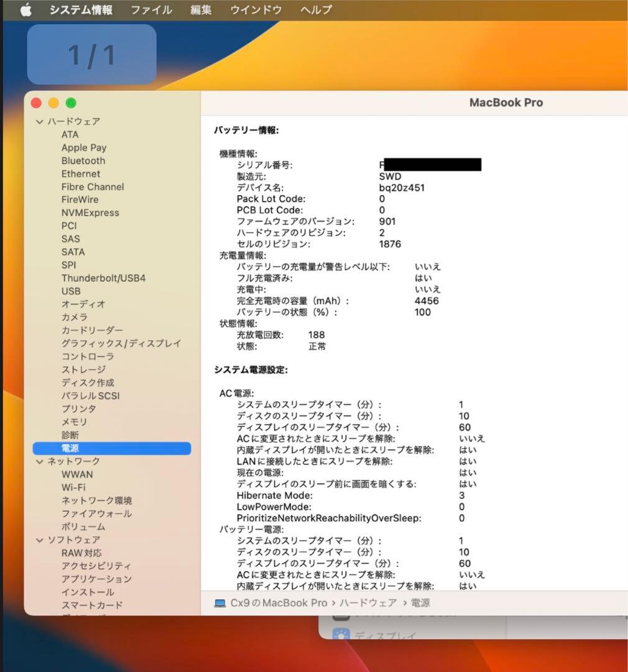Viewport: 628px width, 672px height.
Task: Collapse the ソフトウェア section
Action: (40, 539)
